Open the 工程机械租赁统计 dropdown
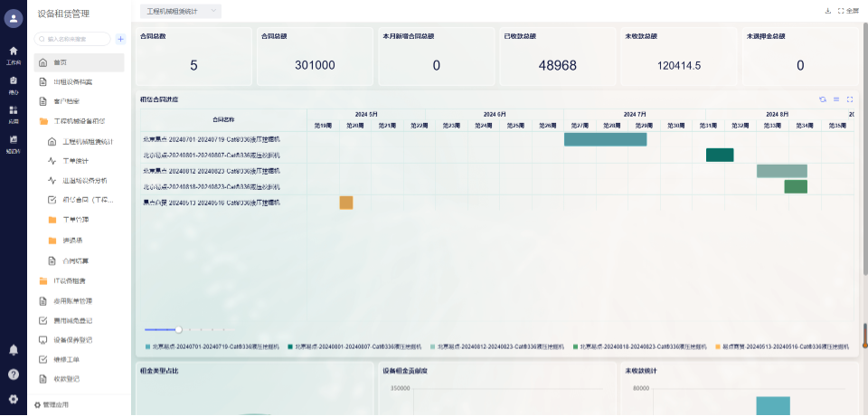The width and height of the screenshot is (868, 416). pos(181,11)
